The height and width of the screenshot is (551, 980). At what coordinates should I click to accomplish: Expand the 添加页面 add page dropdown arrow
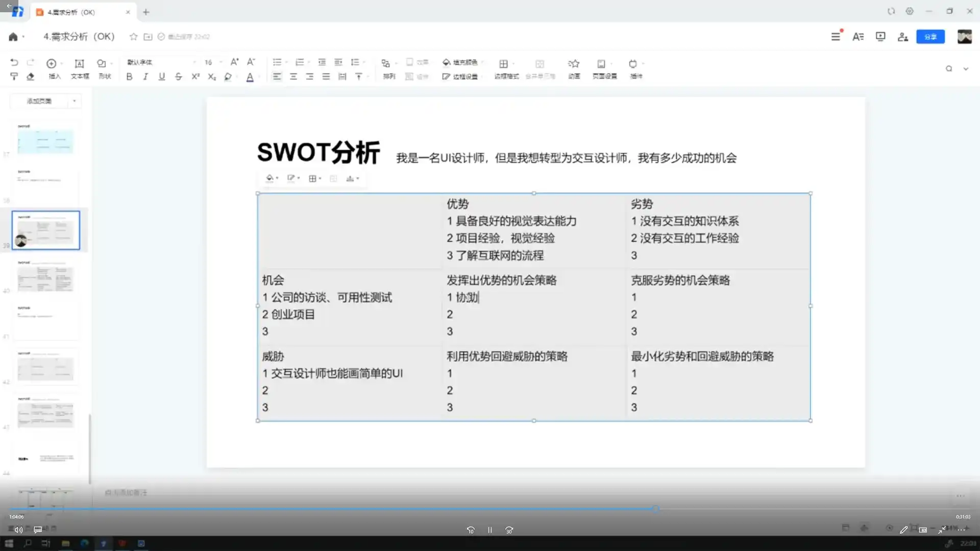coord(73,101)
